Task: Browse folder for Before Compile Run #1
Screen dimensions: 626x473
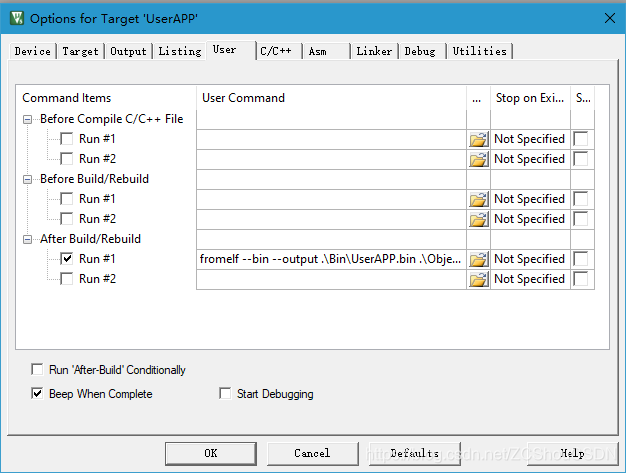Action: click(478, 139)
